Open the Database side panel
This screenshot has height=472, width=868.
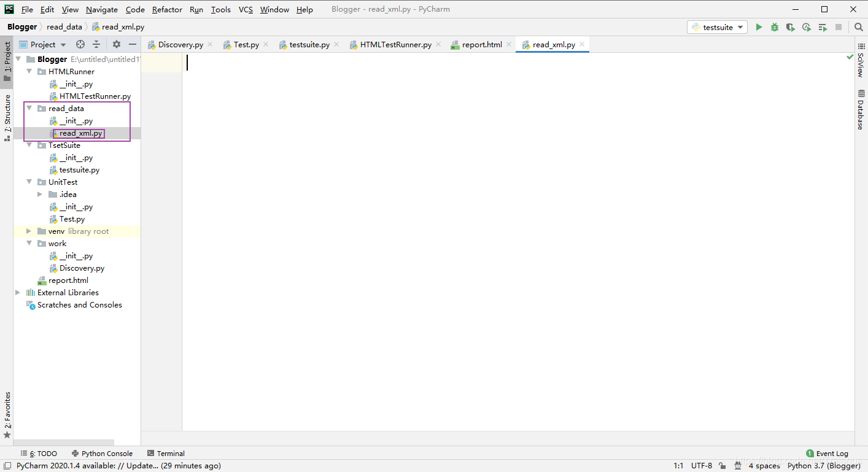pos(861,110)
